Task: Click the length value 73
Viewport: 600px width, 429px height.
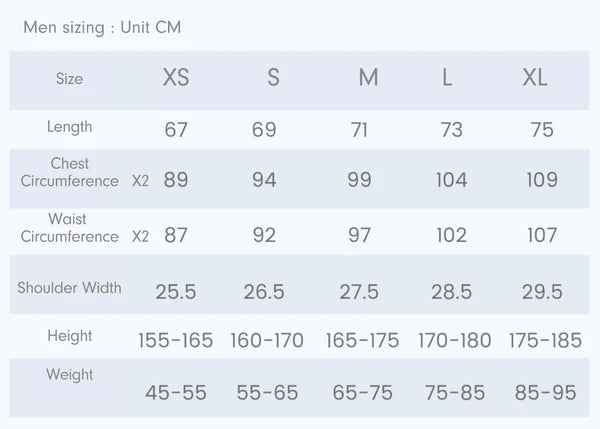Action: pos(452,129)
